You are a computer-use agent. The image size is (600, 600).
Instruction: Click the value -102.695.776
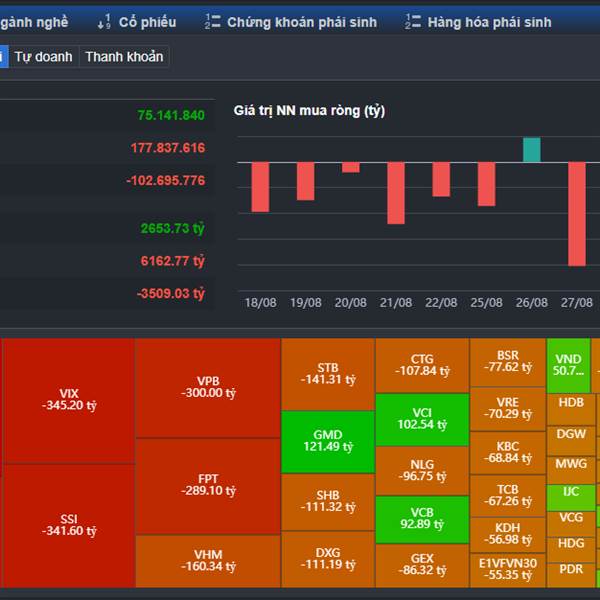coord(166,180)
